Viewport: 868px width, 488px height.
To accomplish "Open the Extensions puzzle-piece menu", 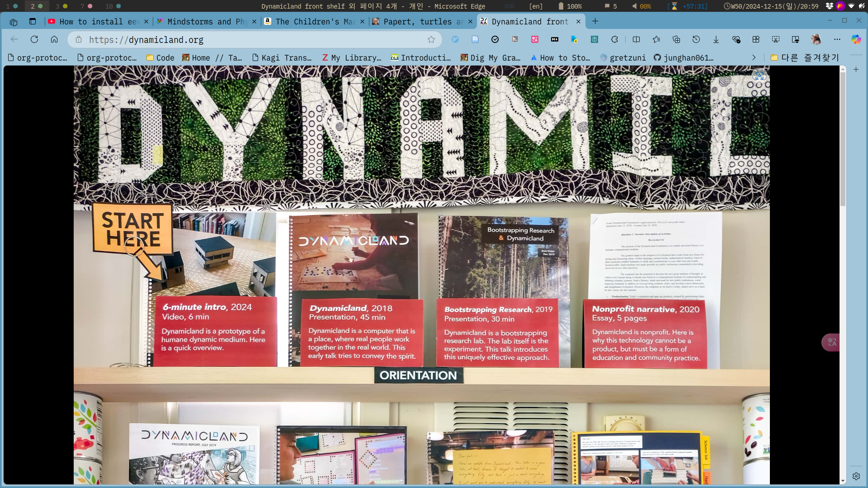I will pyautogui.click(x=614, y=39).
